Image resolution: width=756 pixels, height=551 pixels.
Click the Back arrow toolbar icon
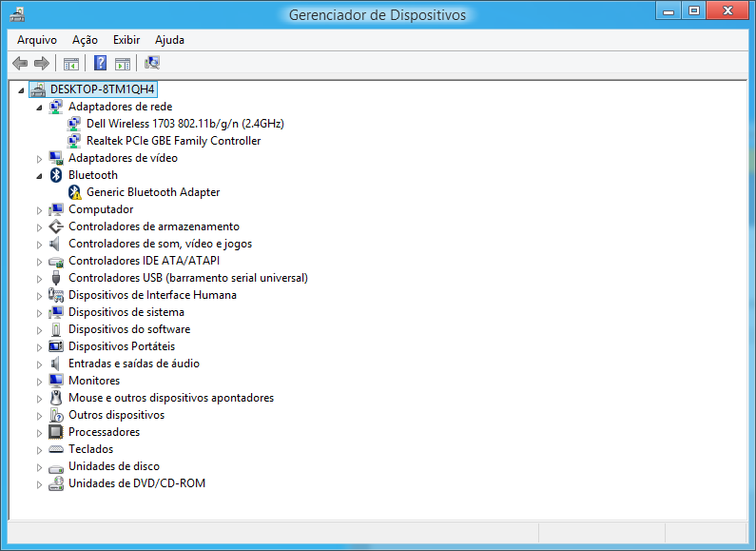20,63
